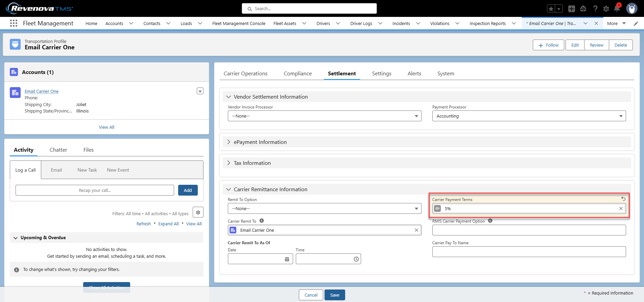Click the Favorites star icon
The image size is (644, 302).
click(551, 9)
